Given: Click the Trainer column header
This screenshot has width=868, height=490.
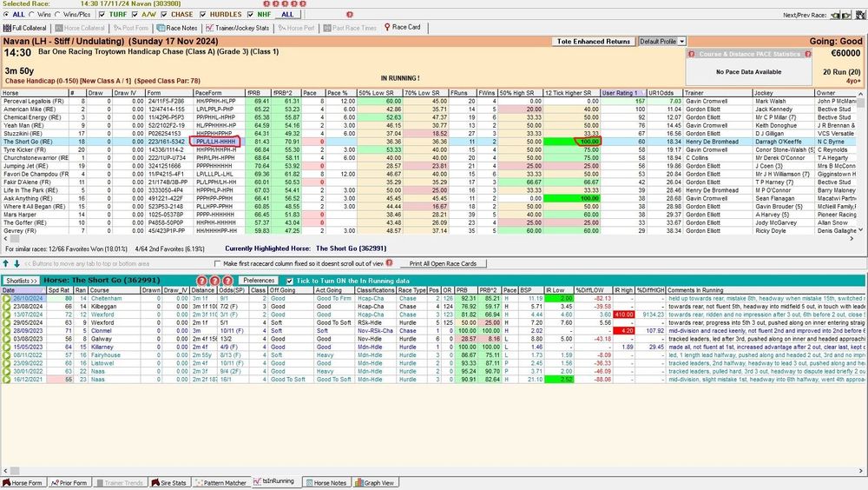Looking at the screenshot, I should pyautogui.click(x=717, y=93).
